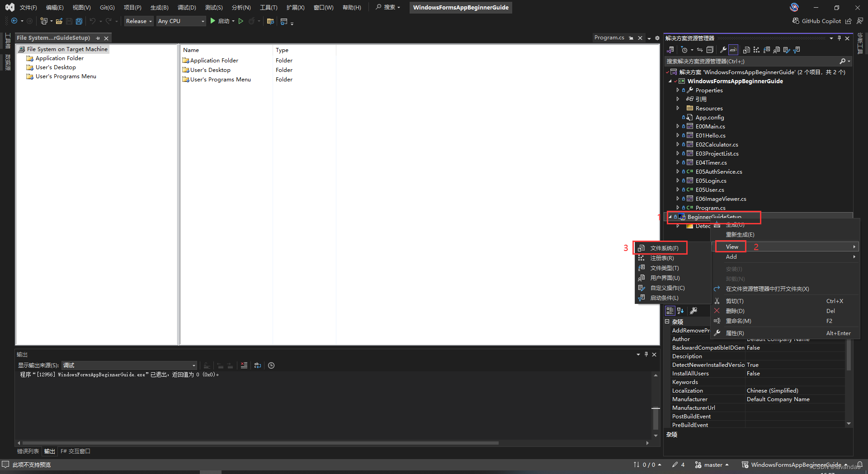This screenshot has width=868, height=474.
Task: Open the 生成(B) menu
Action: [x=159, y=8]
